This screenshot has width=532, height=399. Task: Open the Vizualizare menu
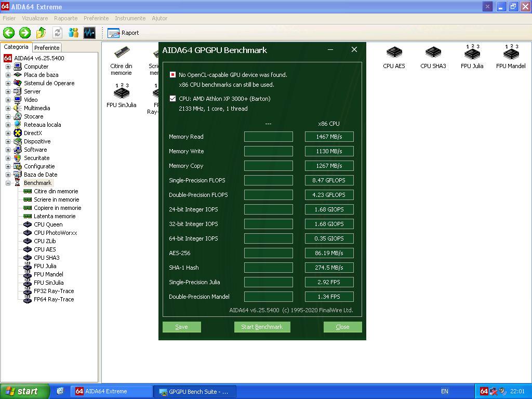pos(35,18)
